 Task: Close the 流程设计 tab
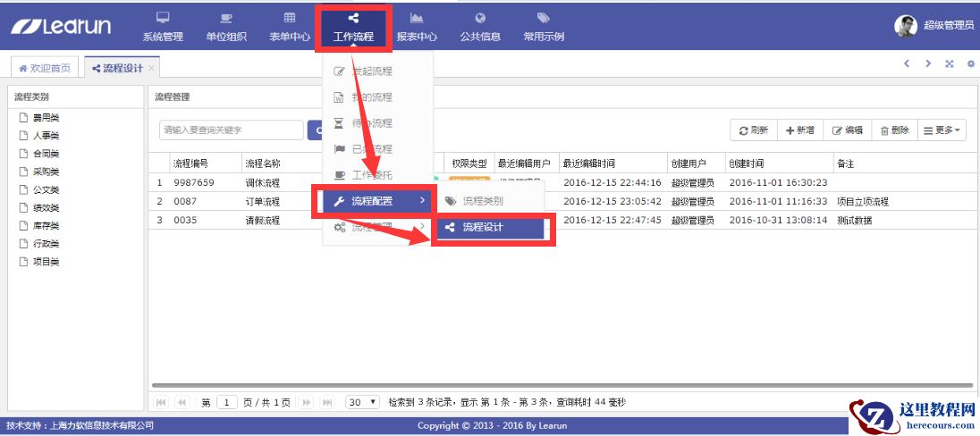click(151, 68)
